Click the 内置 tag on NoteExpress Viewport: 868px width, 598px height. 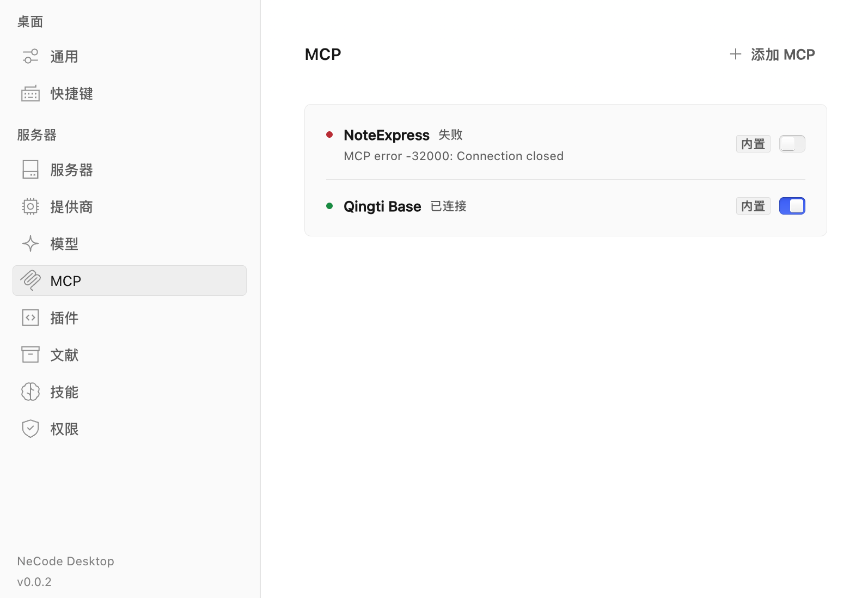tap(753, 144)
